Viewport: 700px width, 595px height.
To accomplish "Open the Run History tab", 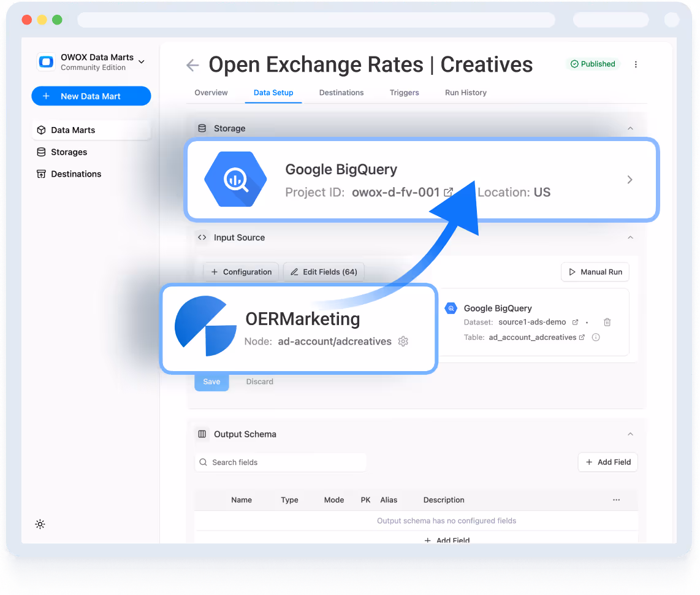I will (466, 93).
